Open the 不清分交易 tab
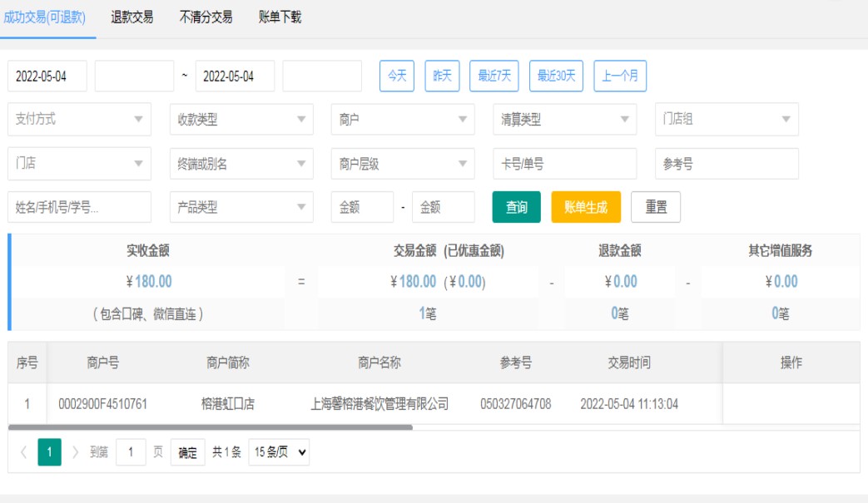Image resolution: width=868 pixels, height=503 pixels. 206,17
